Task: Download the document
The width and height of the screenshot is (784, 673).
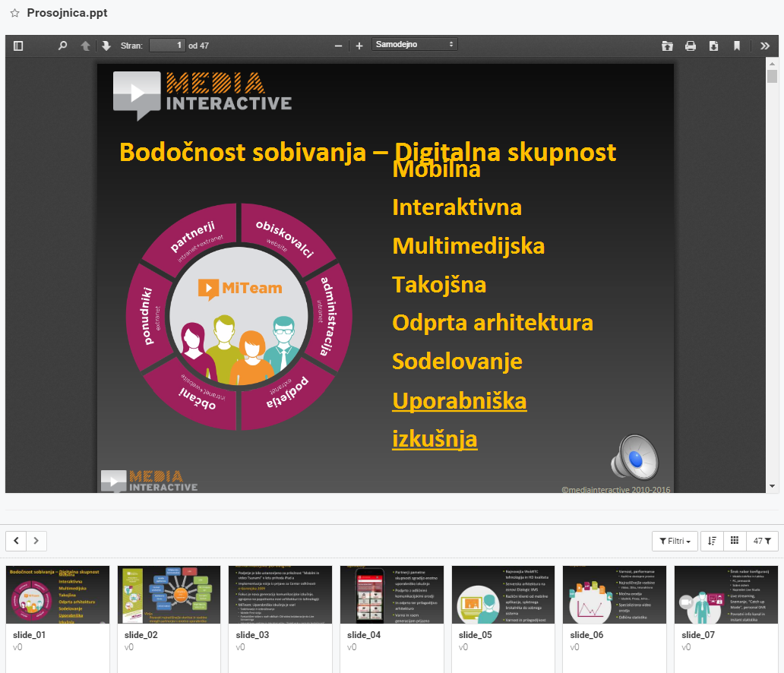Action: pos(713,46)
